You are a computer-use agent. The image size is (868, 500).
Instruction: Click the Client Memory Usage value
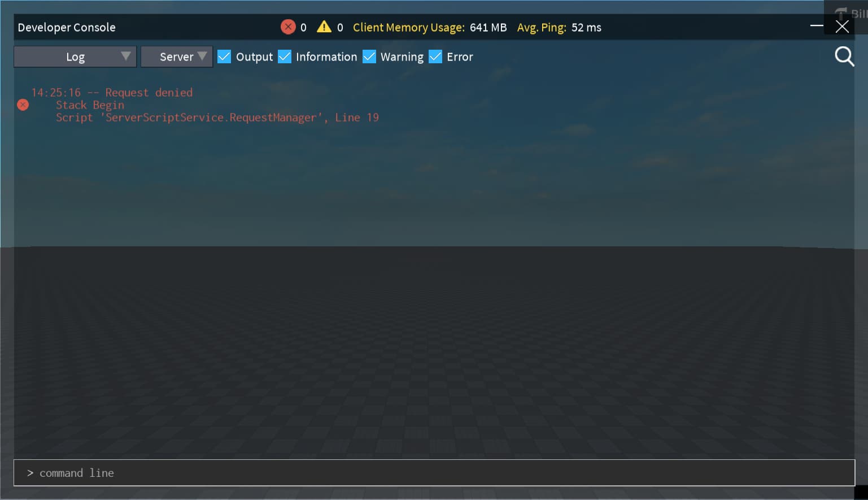click(488, 27)
